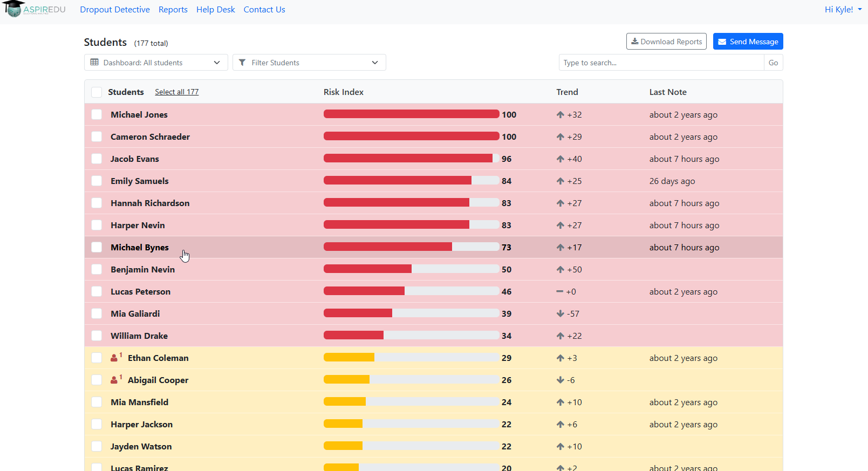Click the Go search button
This screenshot has width=868, height=471.
(x=773, y=63)
